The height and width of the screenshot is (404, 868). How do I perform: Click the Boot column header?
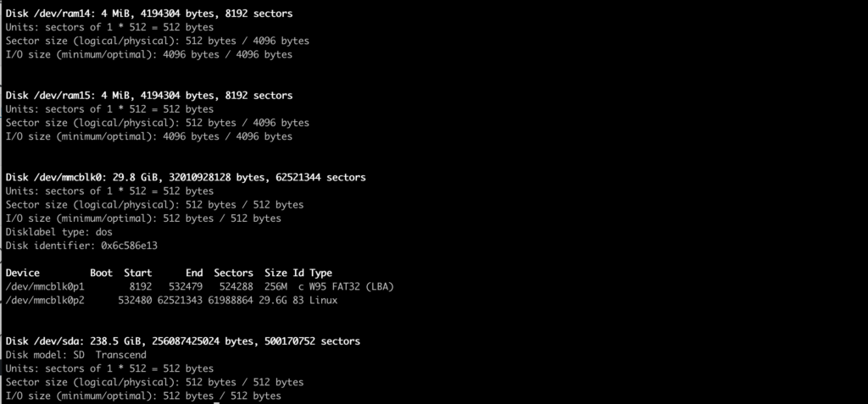coord(102,273)
